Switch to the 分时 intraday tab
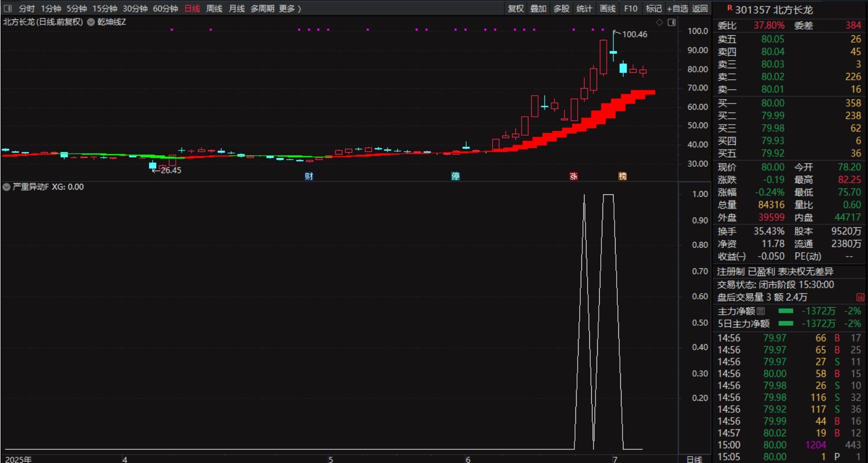868x463 pixels. (26, 8)
